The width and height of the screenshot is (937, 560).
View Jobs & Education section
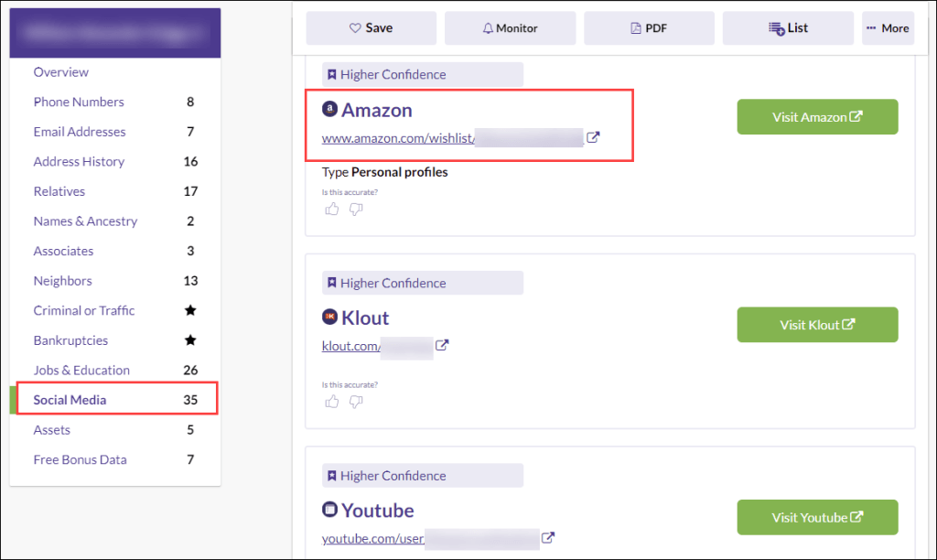pyautogui.click(x=81, y=371)
